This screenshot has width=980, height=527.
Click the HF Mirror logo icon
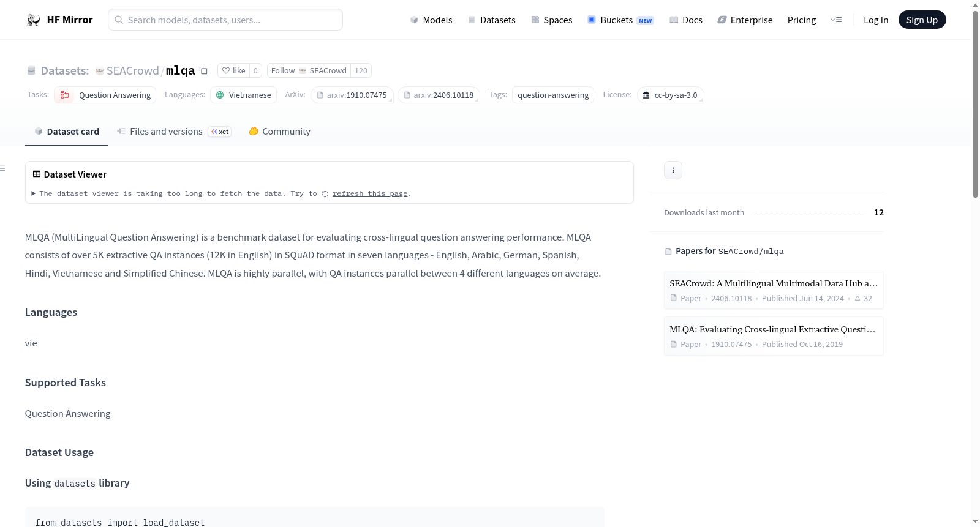point(34,20)
